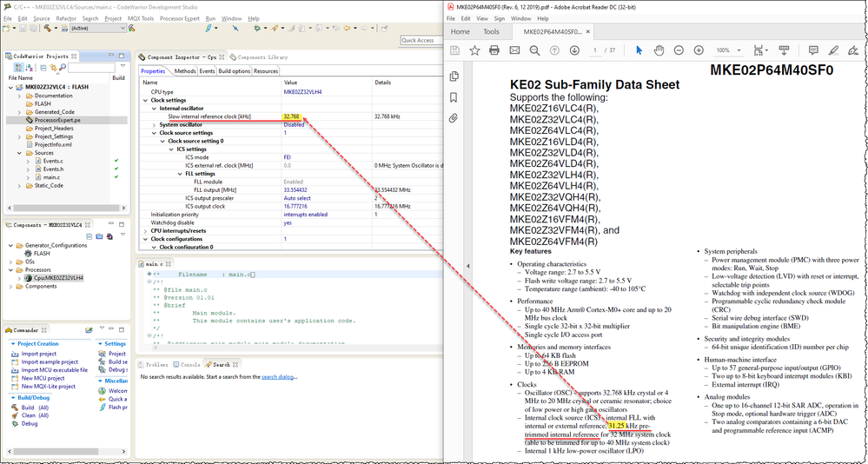This screenshot has height=464, width=868.
Task: Open the Source menu in CodeWarrior
Action: click(x=42, y=18)
